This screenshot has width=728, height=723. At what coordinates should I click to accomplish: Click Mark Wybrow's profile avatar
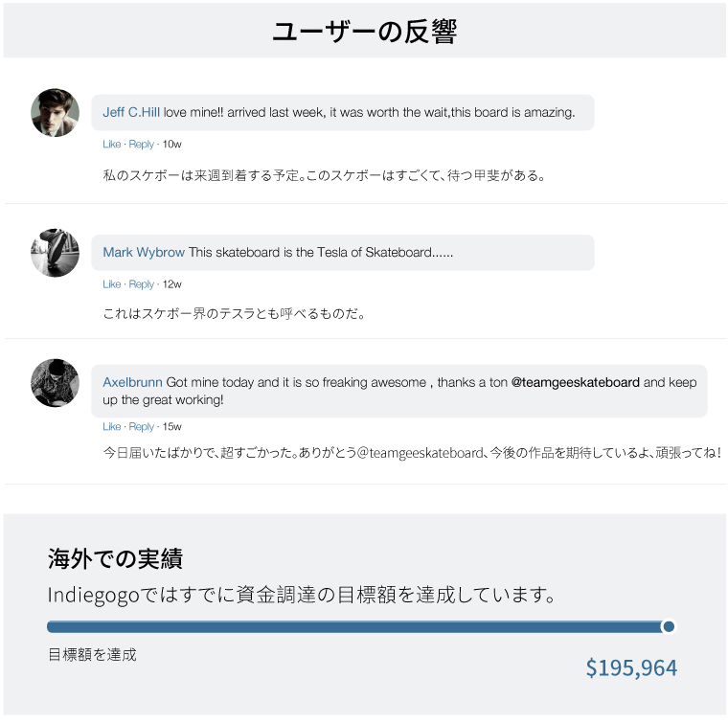click(x=56, y=253)
